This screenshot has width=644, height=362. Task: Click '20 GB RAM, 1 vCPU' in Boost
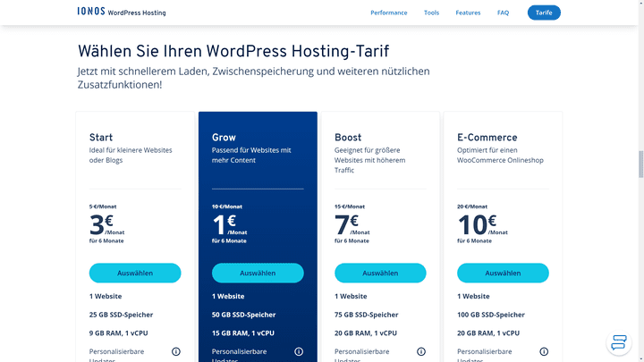(x=366, y=333)
